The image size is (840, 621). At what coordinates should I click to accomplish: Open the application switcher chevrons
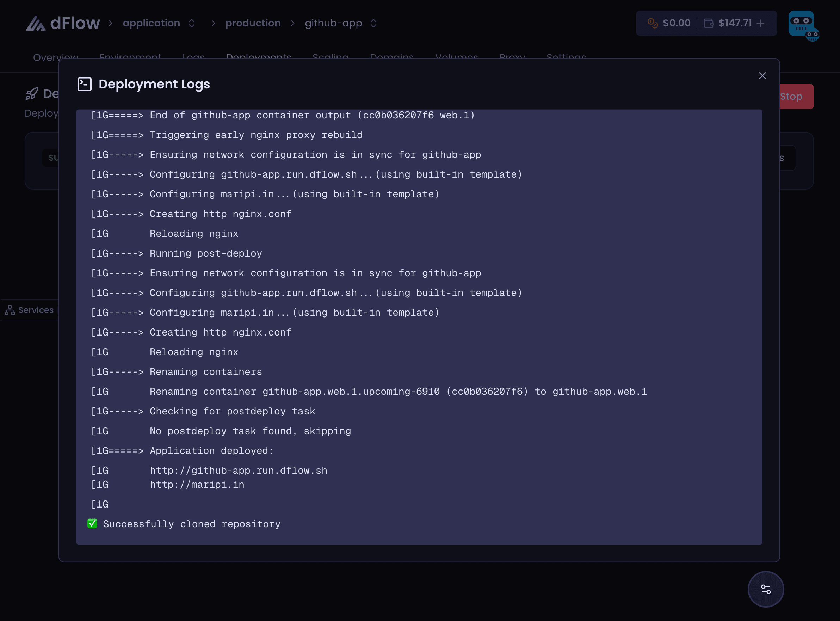coord(192,23)
